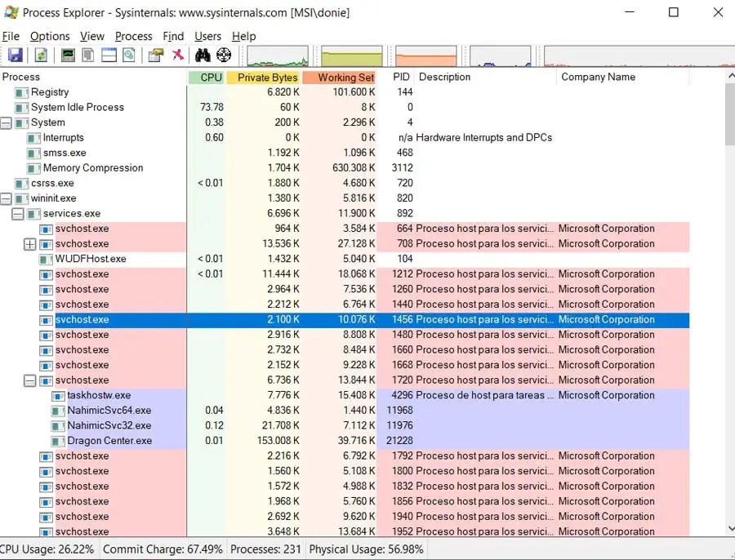The image size is (735, 560).
Task: Collapse the System process tree node
Action: point(6,123)
